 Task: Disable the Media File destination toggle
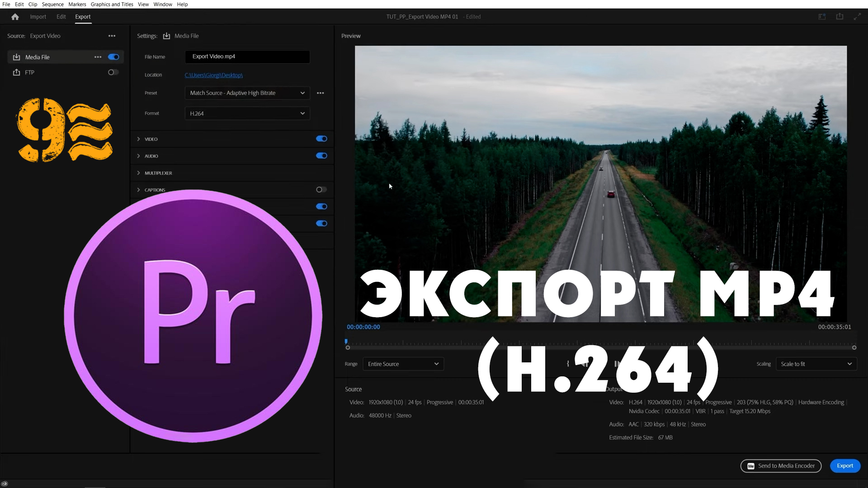tap(113, 57)
